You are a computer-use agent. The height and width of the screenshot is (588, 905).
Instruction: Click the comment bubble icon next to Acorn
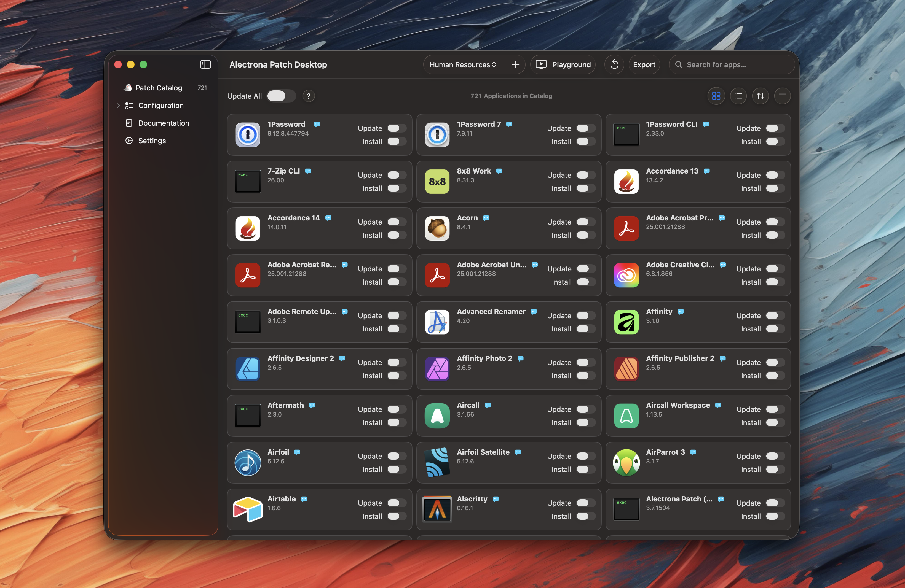point(486,218)
